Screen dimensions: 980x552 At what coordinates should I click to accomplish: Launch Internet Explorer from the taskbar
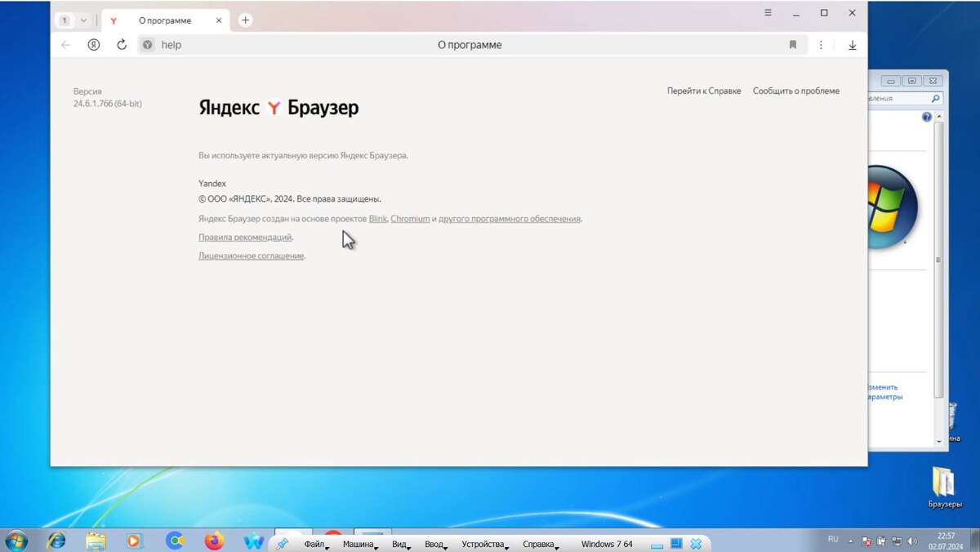click(x=56, y=541)
